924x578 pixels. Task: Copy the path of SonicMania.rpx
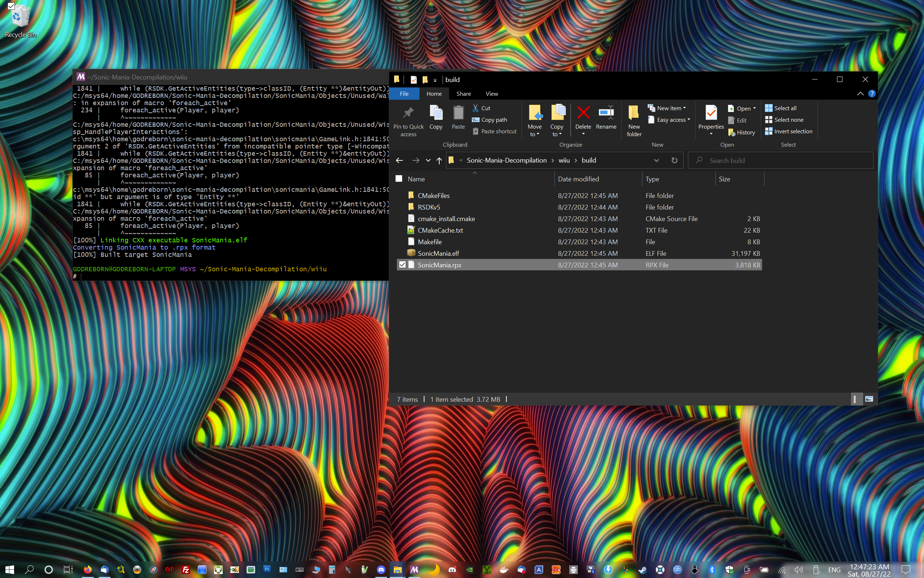coord(489,120)
